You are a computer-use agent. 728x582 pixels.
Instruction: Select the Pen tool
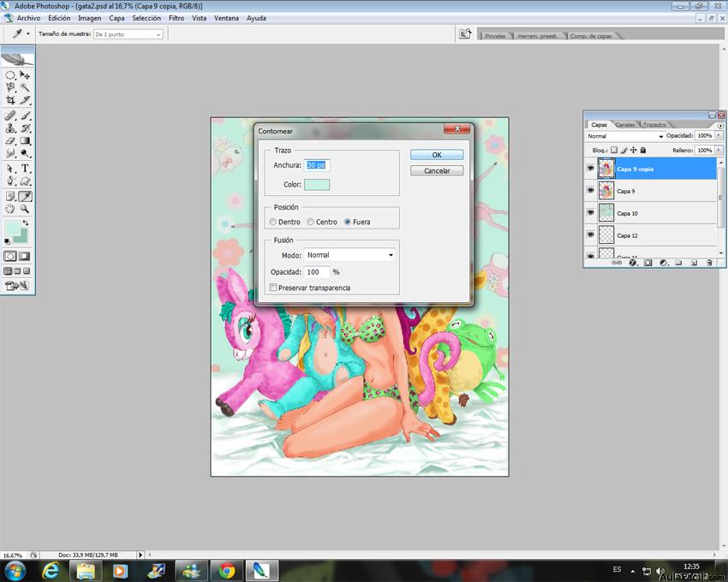(x=10, y=181)
